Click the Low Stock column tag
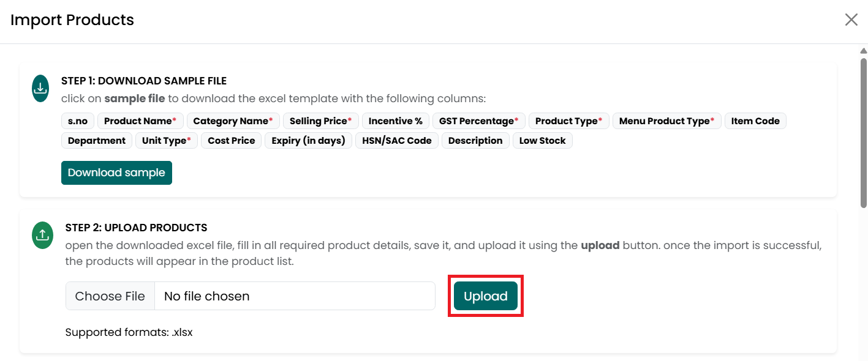 point(543,141)
